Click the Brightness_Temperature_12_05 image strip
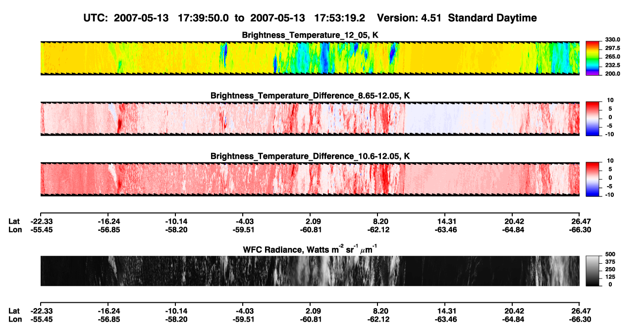644x330 pixels. click(x=310, y=58)
